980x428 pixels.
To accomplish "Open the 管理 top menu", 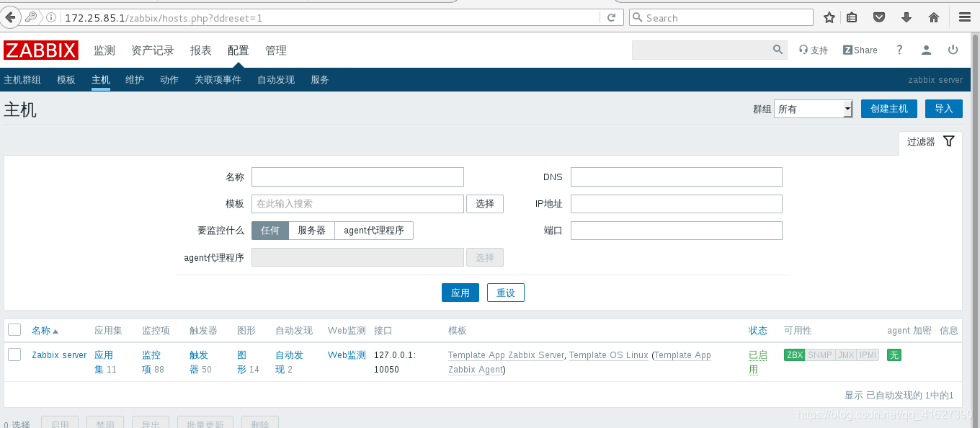I will click(x=276, y=50).
